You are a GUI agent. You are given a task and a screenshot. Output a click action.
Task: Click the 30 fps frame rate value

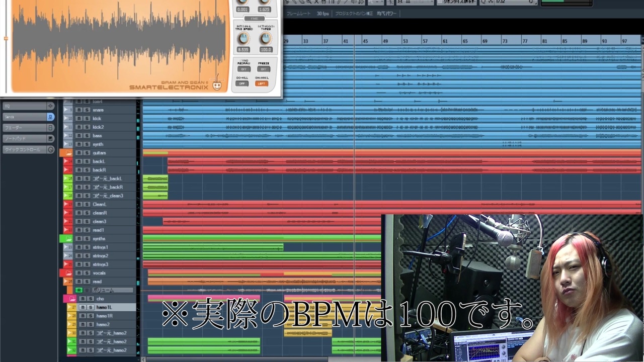pyautogui.click(x=323, y=14)
